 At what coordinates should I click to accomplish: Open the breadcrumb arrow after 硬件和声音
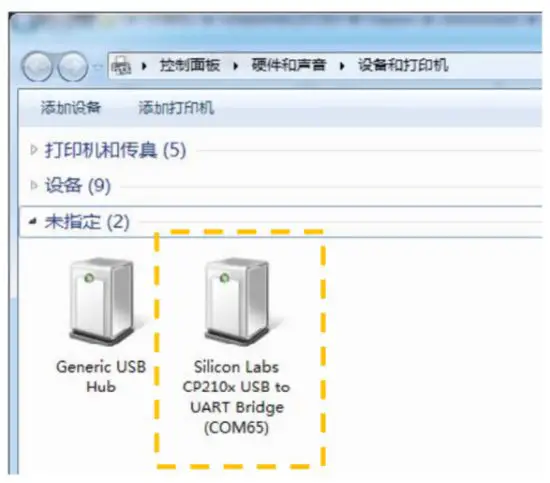(x=342, y=66)
